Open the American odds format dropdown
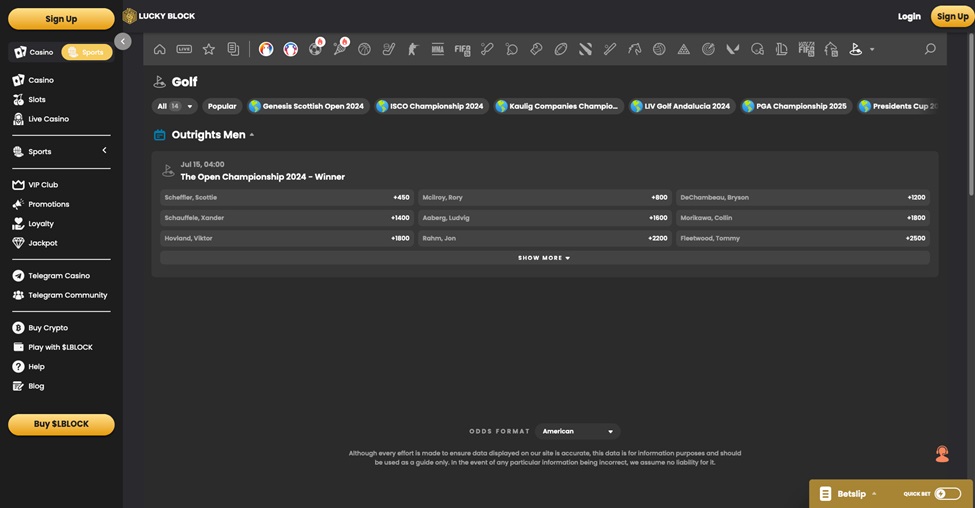Screen dimensions: 975x508 [x=578, y=431]
